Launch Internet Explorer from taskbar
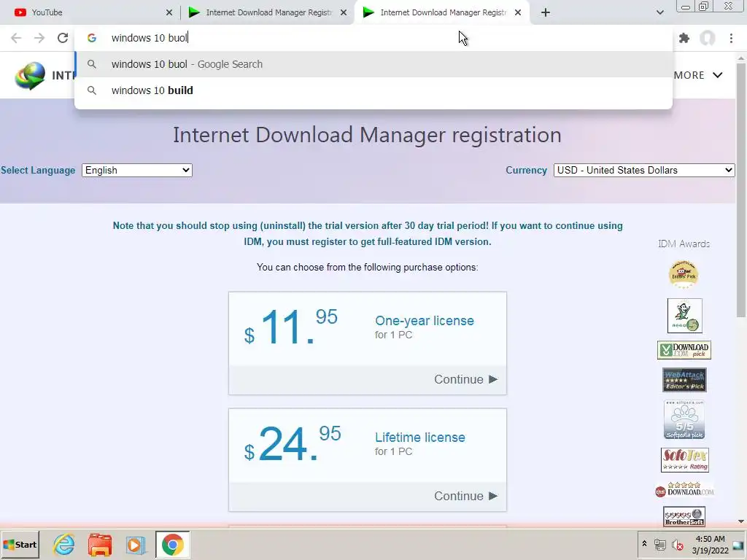 64,545
